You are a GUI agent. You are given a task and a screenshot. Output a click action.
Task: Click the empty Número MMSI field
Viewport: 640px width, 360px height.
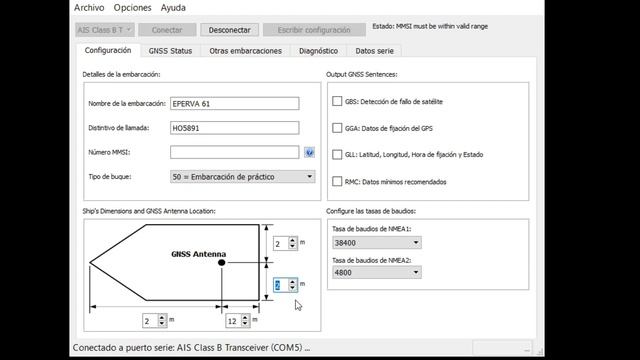(x=235, y=152)
